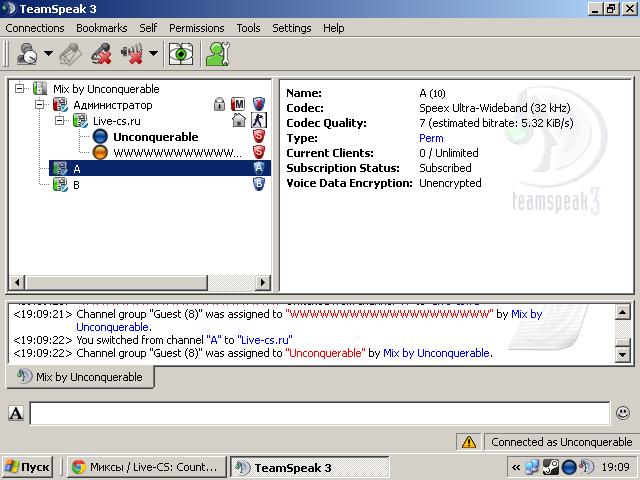This screenshot has height=480, width=640.
Task: Open the dropdown arrow next to Mute Speakers
Action: click(x=153, y=53)
